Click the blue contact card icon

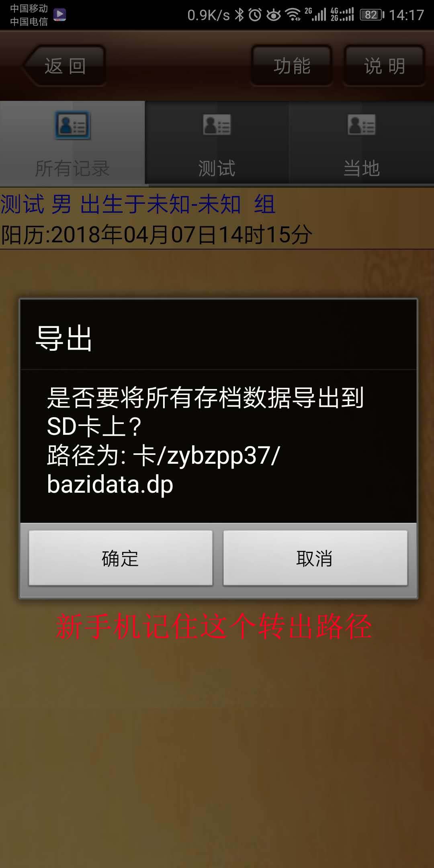73,125
